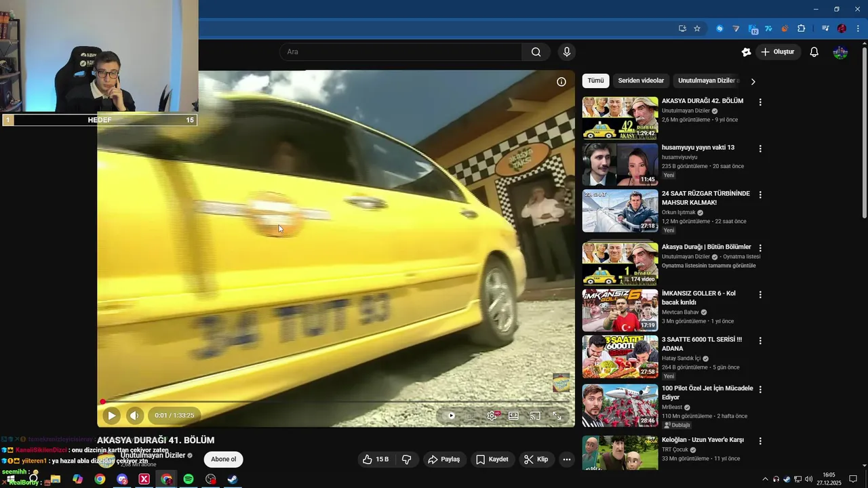Dislike the video

(407, 460)
